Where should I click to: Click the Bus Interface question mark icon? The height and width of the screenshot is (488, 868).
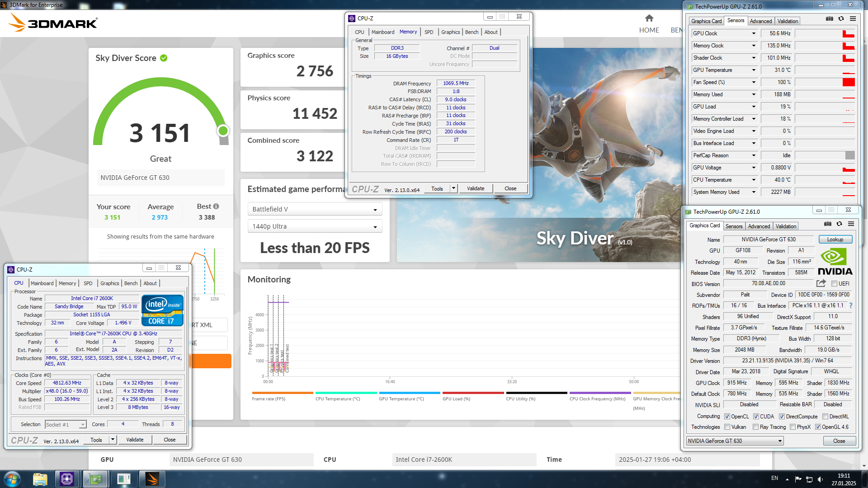(851, 305)
